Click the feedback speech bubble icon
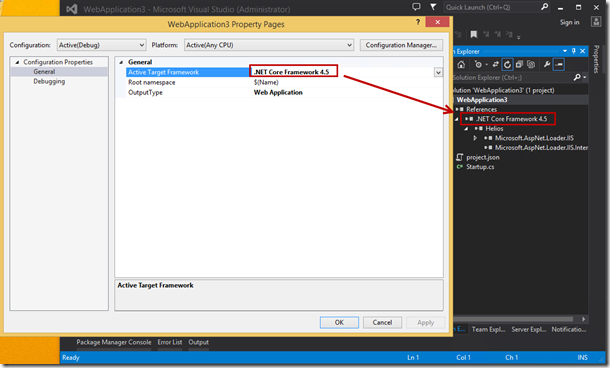 (416, 7)
